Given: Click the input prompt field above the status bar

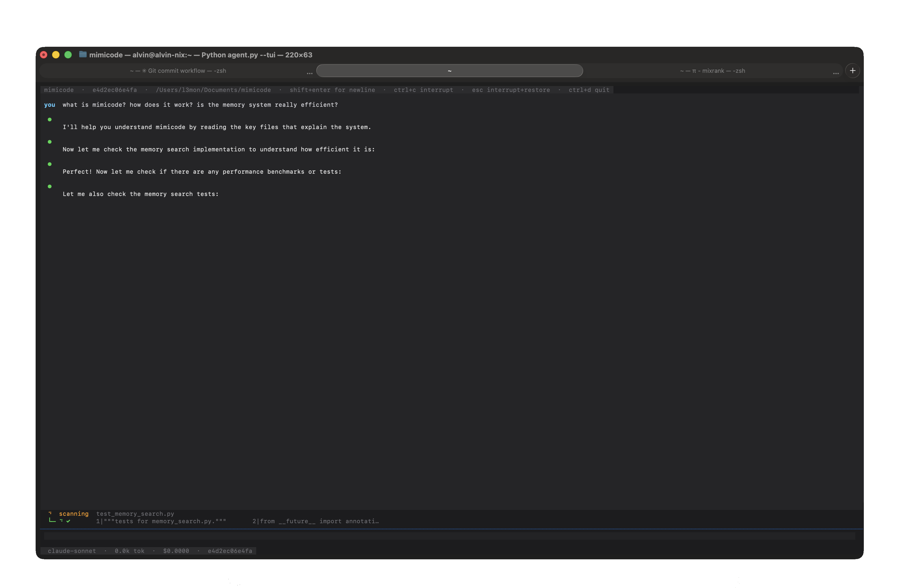Looking at the screenshot, I should (449, 536).
